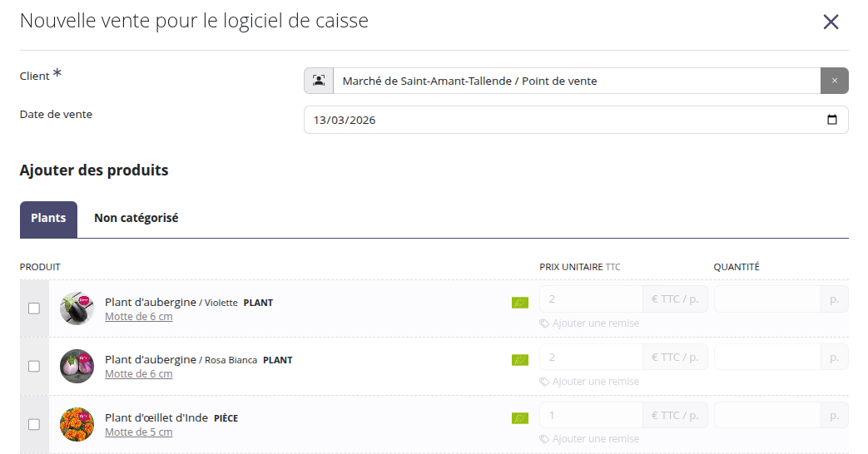Select the Plant d'aubergine Violette checkbox
This screenshot has width=868, height=454.
(x=34, y=308)
